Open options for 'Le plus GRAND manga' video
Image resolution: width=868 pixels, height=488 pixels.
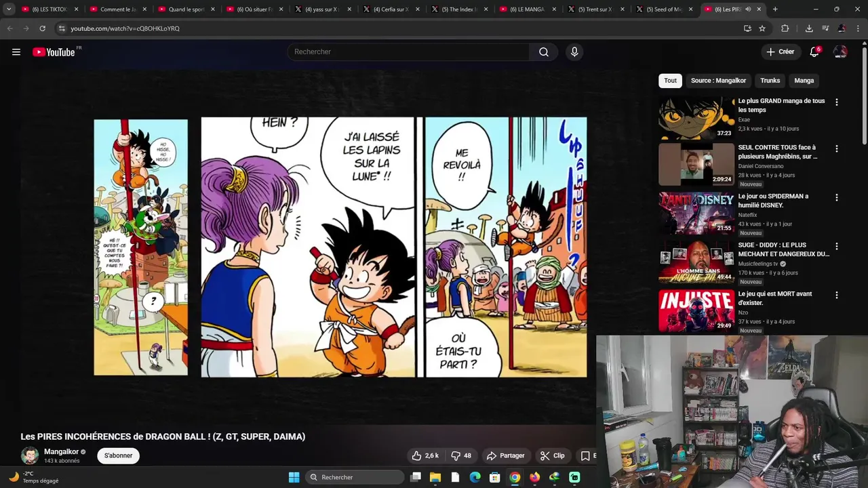click(836, 102)
